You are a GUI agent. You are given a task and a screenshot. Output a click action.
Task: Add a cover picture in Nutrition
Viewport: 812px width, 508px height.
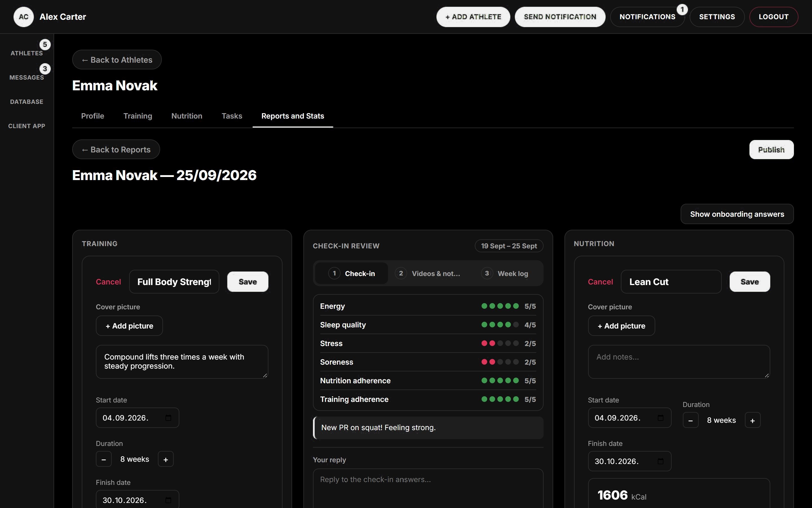click(x=621, y=326)
